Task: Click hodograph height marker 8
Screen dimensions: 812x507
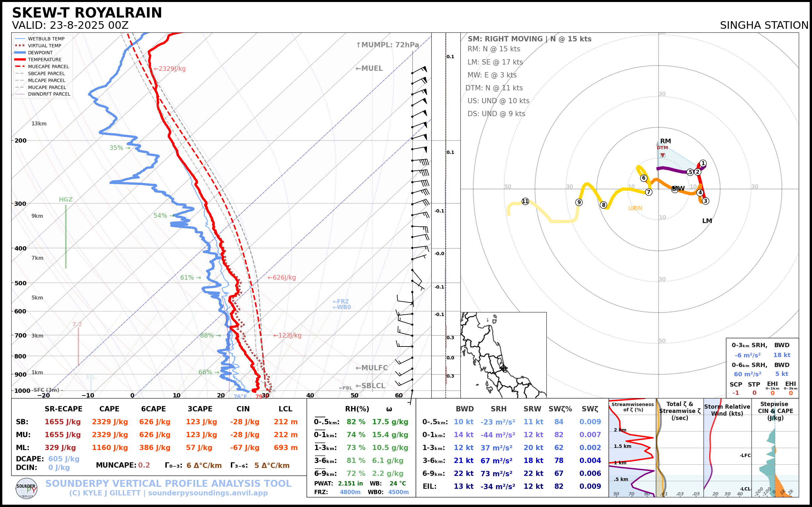Action: pyautogui.click(x=603, y=205)
